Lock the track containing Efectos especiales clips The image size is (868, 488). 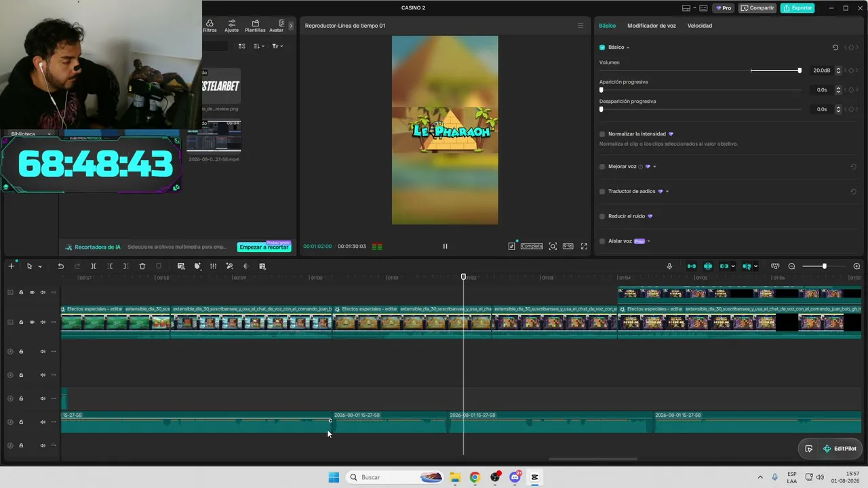tap(21, 322)
